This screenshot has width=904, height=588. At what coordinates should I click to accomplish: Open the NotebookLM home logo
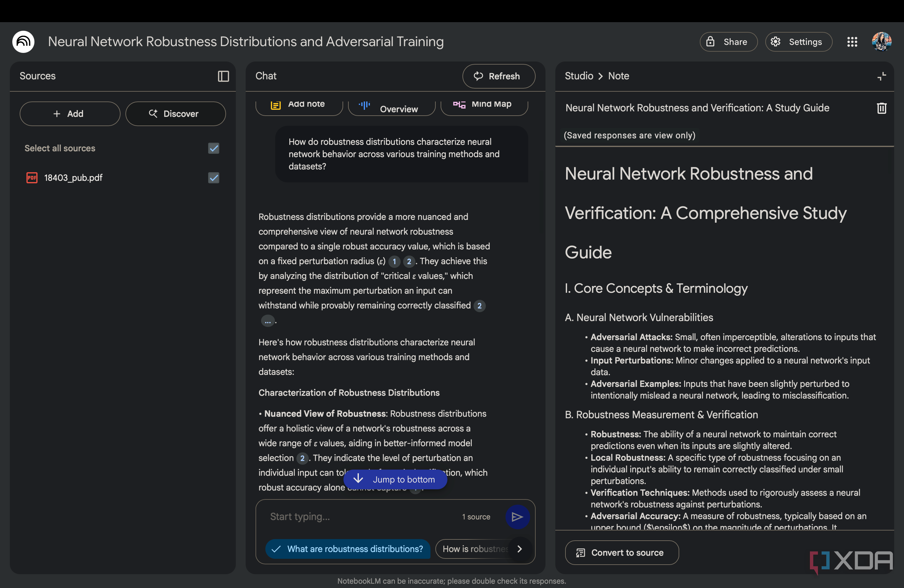point(23,42)
